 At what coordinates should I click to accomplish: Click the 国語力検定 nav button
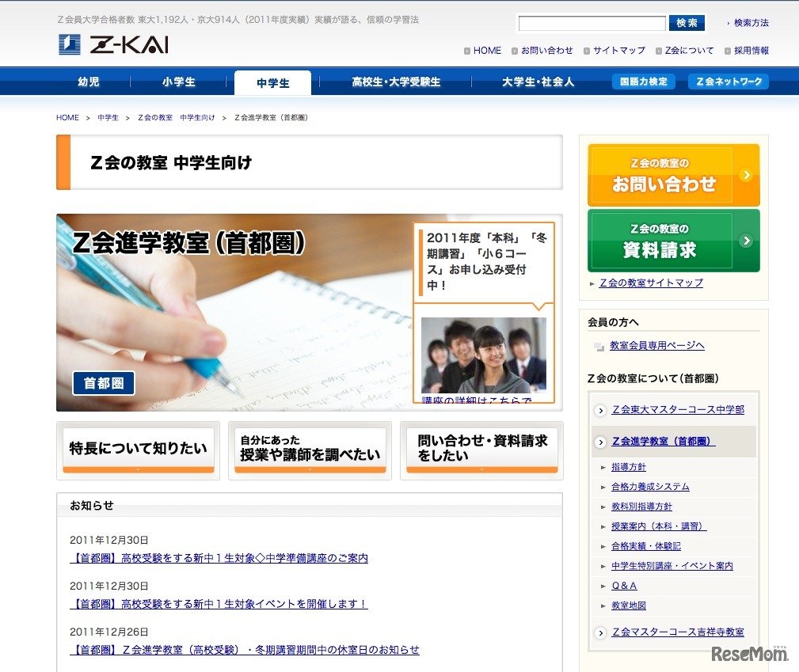coord(644,82)
